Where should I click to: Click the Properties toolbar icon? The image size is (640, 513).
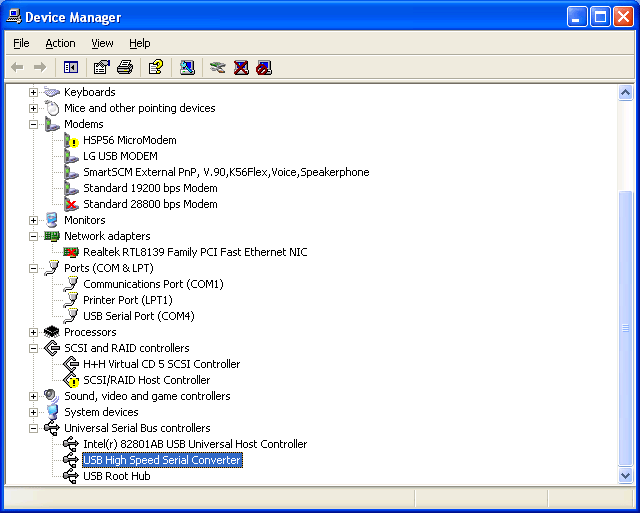(101, 67)
